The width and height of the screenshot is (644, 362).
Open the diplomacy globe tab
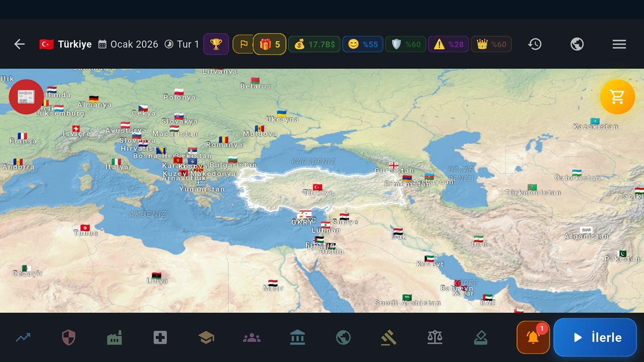[343, 337]
